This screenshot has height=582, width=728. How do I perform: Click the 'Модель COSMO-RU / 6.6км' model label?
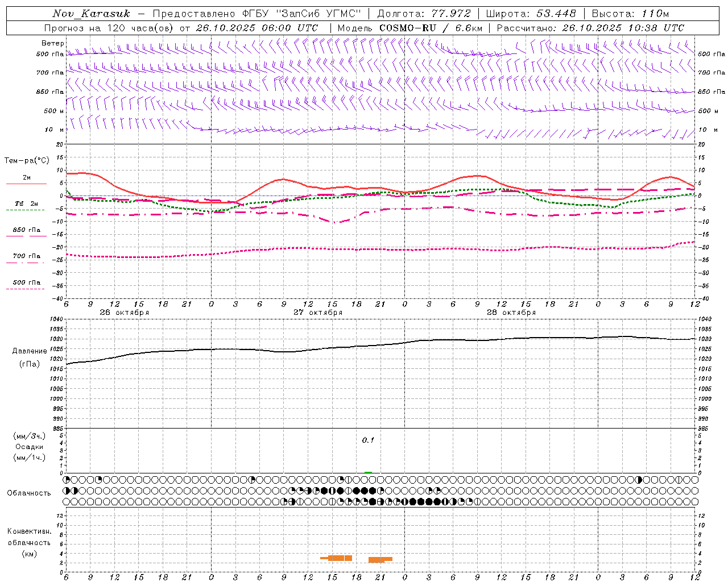(x=410, y=28)
